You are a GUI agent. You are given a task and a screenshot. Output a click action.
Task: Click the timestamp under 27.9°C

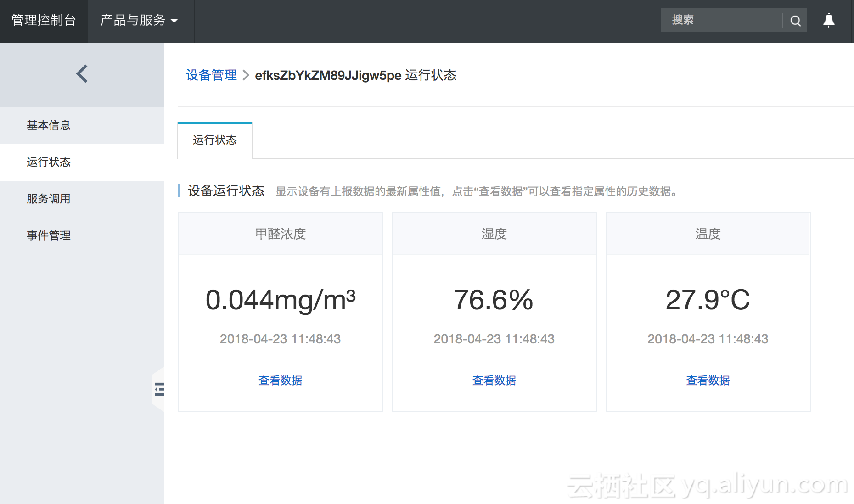[x=708, y=339]
